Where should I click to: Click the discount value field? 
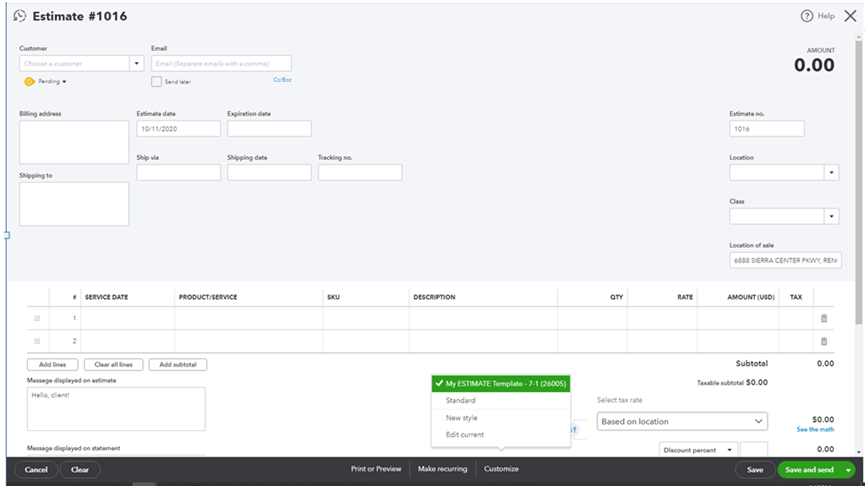(x=754, y=450)
